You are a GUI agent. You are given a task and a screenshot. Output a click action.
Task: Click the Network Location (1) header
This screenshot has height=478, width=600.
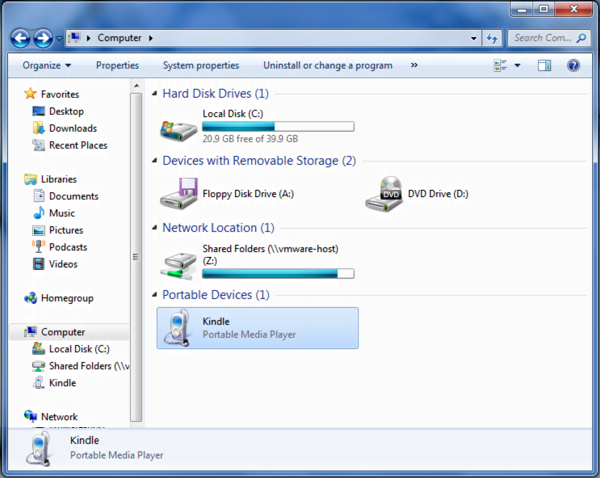pyautogui.click(x=218, y=228)
